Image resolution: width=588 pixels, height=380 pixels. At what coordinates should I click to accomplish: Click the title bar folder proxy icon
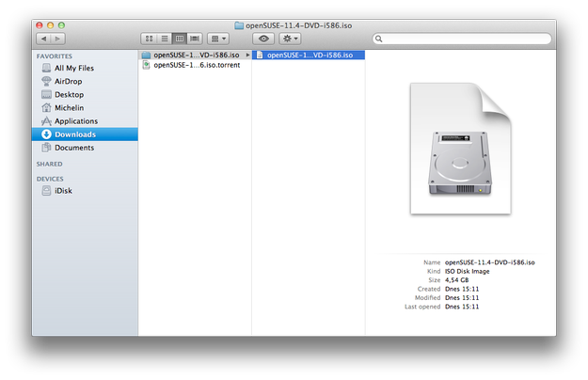click(x=239, y=25)
